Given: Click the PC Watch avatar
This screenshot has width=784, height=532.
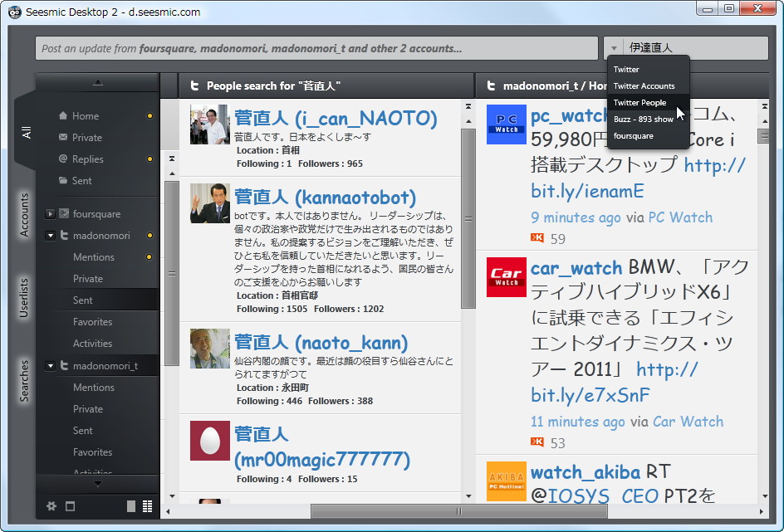Looking at the screenshot, I should pos(507,124).
